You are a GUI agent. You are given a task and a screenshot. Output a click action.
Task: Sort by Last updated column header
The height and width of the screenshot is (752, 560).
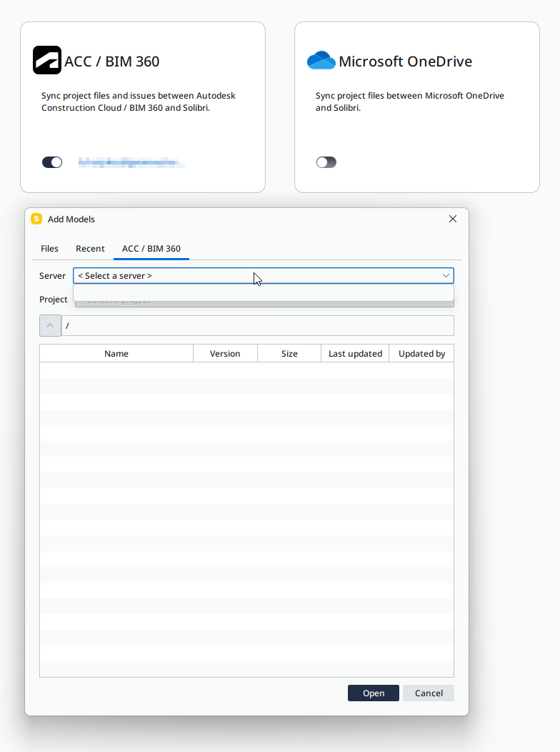click(355, 353)
